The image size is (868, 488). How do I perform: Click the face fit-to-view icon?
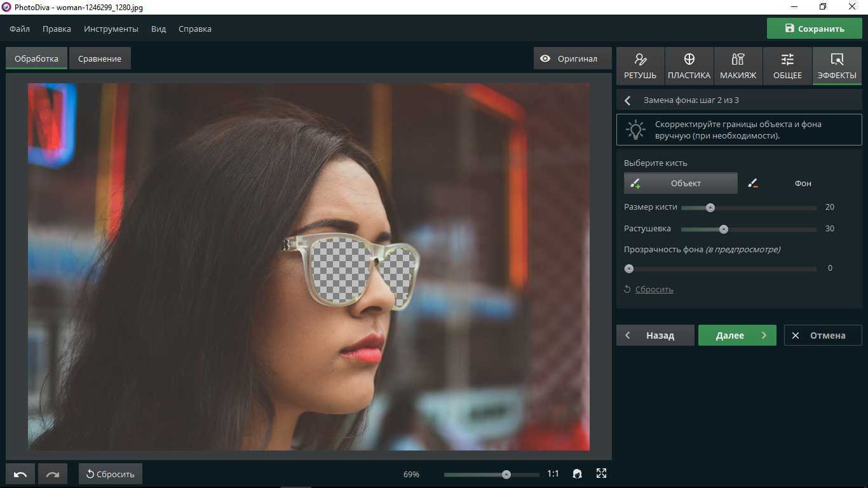577,473
